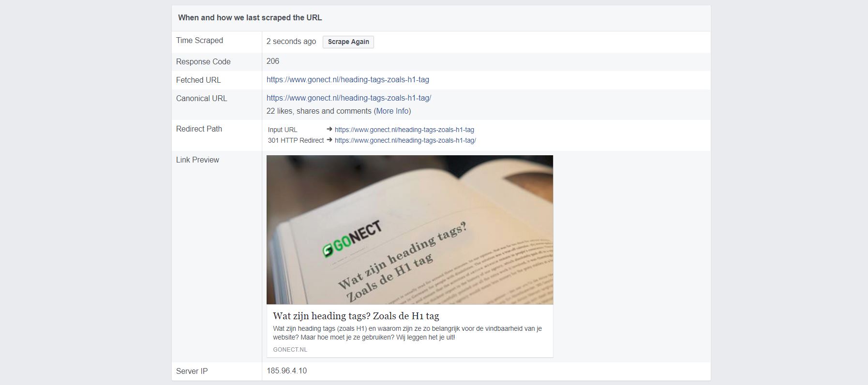
Task: Click the Scrape Again button
Action: (x=348, y=42)
